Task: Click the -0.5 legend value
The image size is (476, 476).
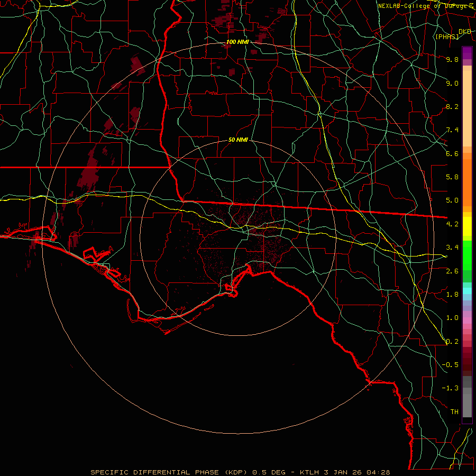Action: coord(450,365)
